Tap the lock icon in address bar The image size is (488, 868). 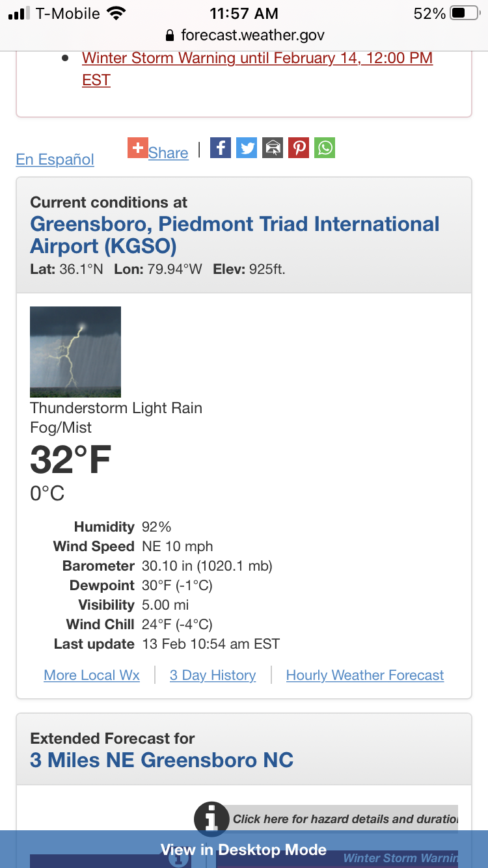(170, 35)
